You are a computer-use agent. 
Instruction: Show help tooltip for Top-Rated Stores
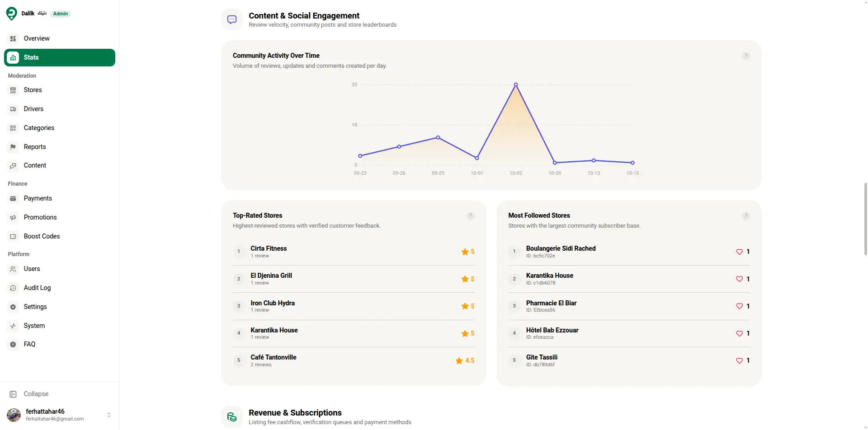coord(471,216)
